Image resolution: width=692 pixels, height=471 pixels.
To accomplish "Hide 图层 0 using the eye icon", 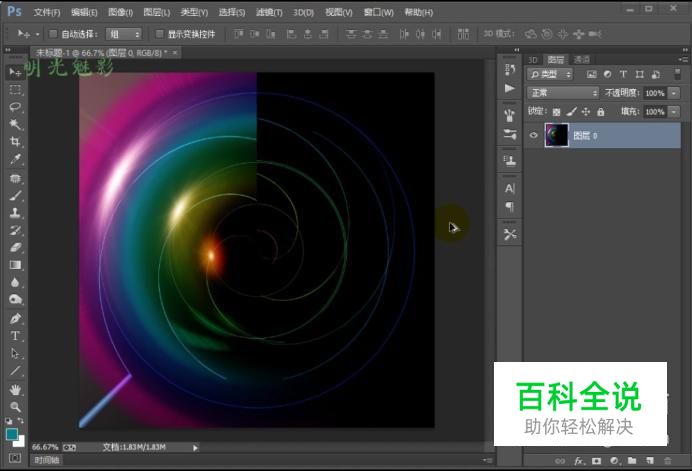I will (x=533, y=136).
